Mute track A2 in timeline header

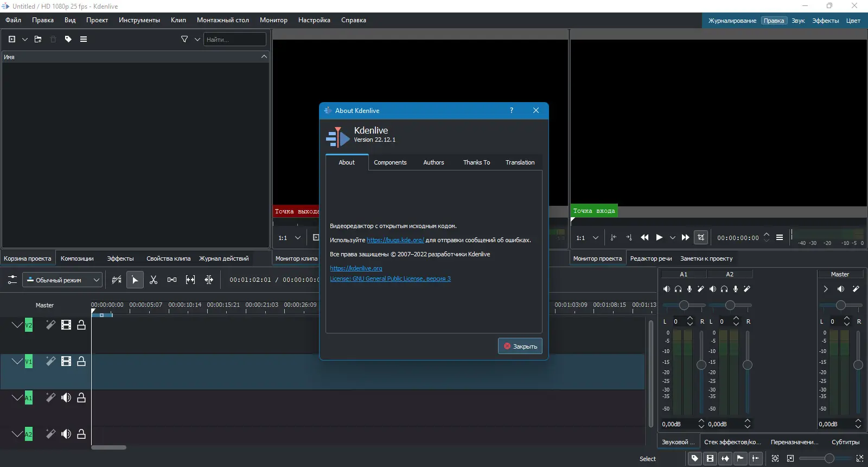click(66, 434)
